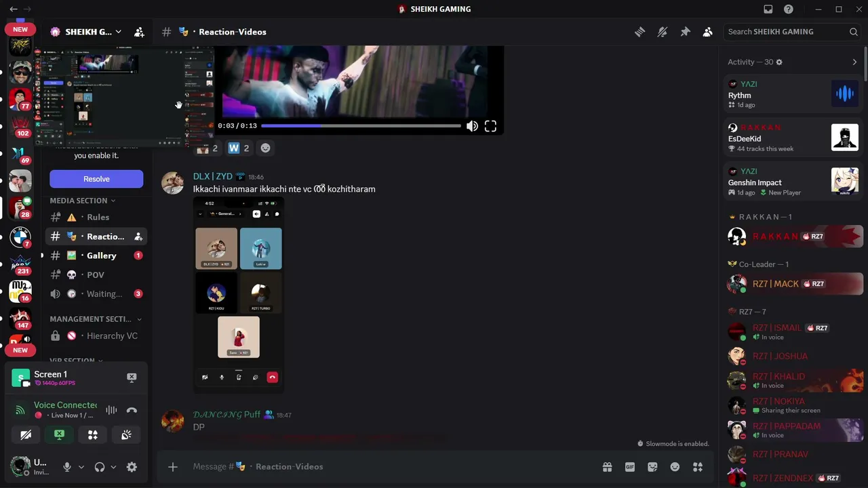Invite people via the add-member header icon
868x488 pixels.
pyautogui.click(x=139, y=32)
